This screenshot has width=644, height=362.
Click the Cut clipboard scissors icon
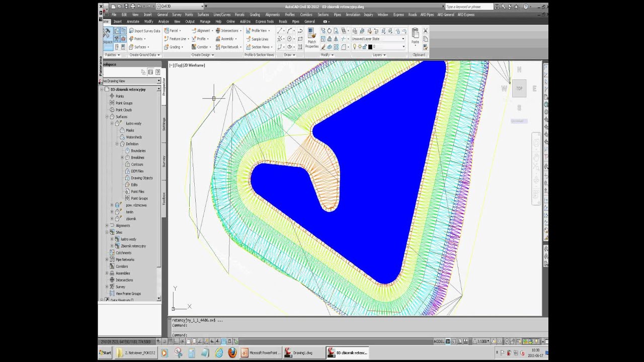pyautogui.click(x=426, y=31)
